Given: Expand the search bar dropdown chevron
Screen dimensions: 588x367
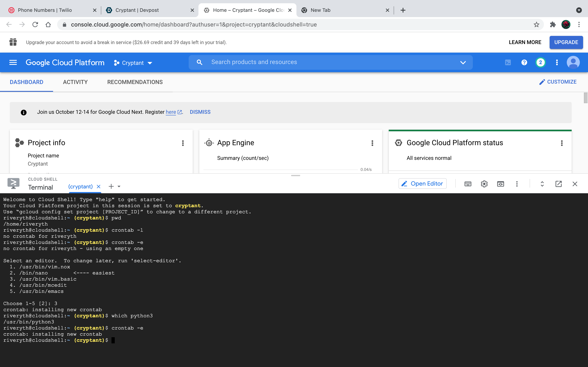Looking at the screenshot, I should tap(463, 62).
